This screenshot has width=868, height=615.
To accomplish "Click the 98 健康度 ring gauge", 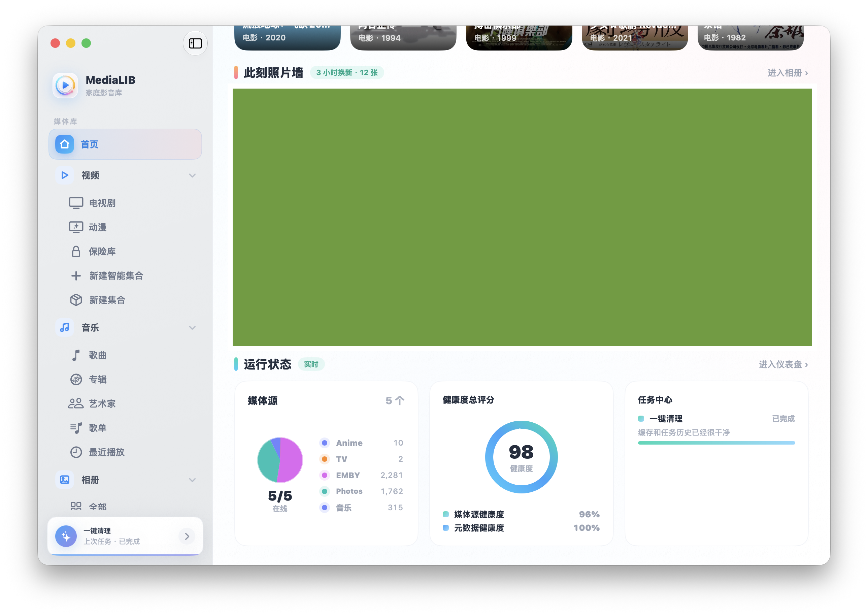I will [x=521, y=457].
